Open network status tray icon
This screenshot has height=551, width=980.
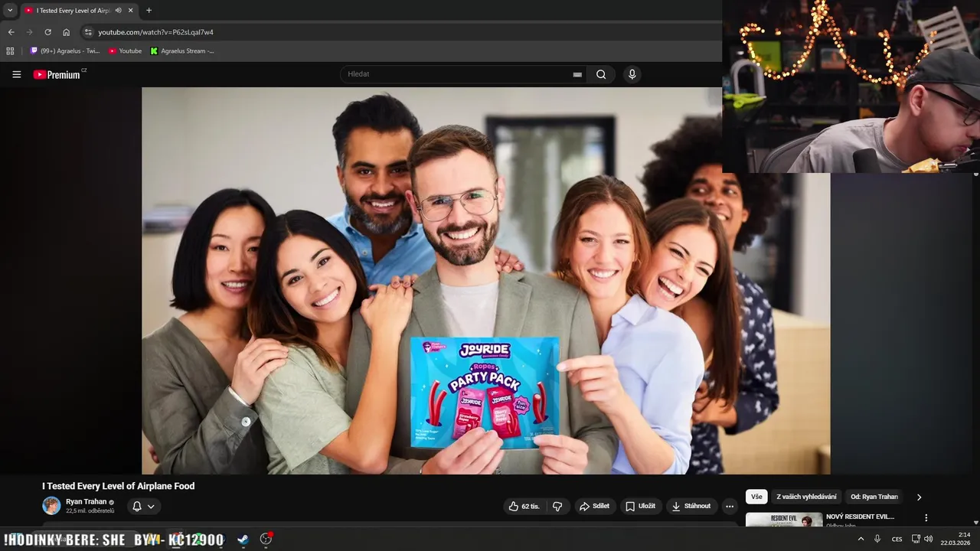coord(916,539)
